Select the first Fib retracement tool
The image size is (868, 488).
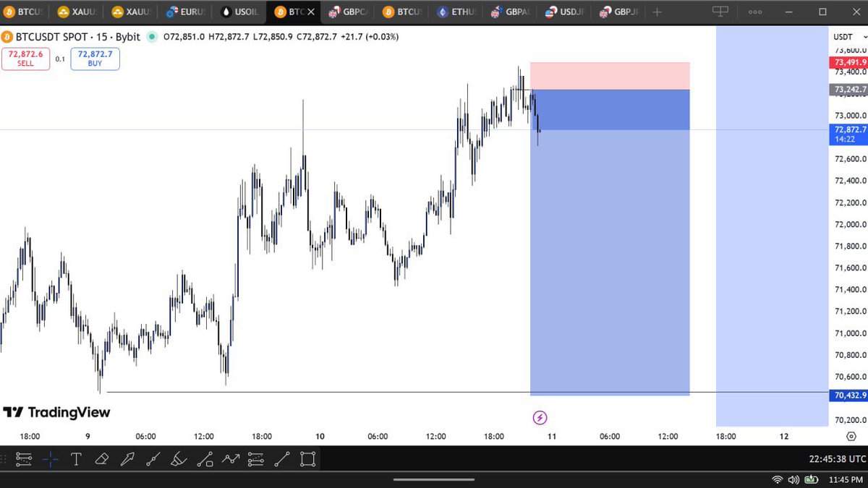point(24,458)
